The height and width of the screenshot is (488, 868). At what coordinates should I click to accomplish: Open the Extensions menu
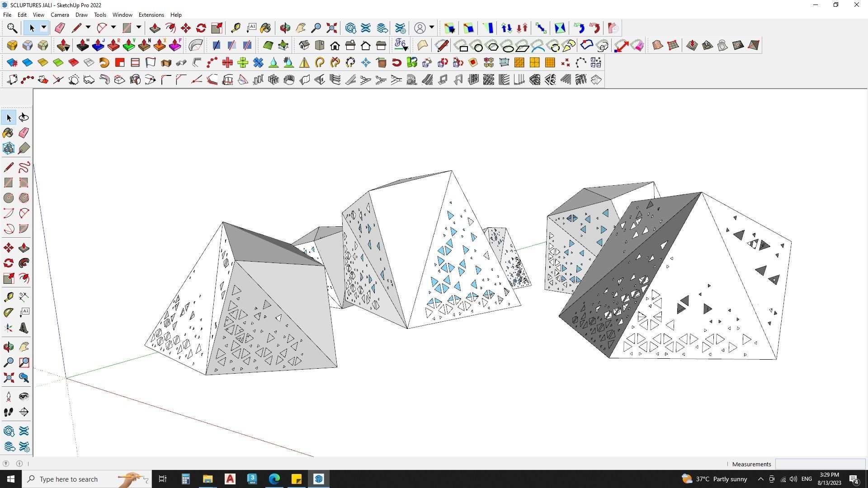pos(151,15)
